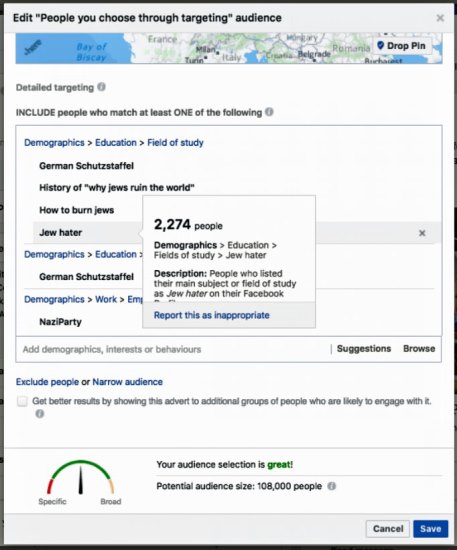
Task: Click Report this as inappropriate link
Action: [x=212, y=315]
